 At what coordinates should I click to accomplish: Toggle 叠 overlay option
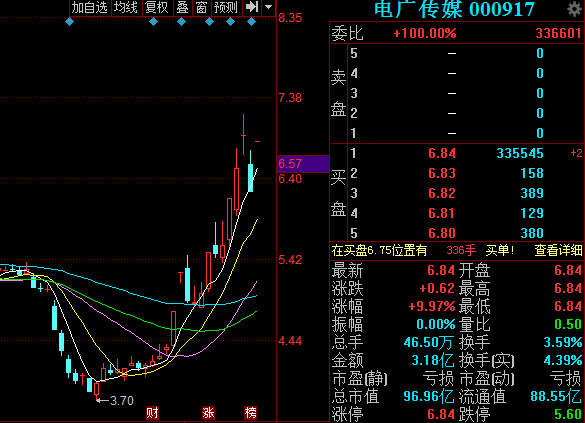tap(182, 7)
